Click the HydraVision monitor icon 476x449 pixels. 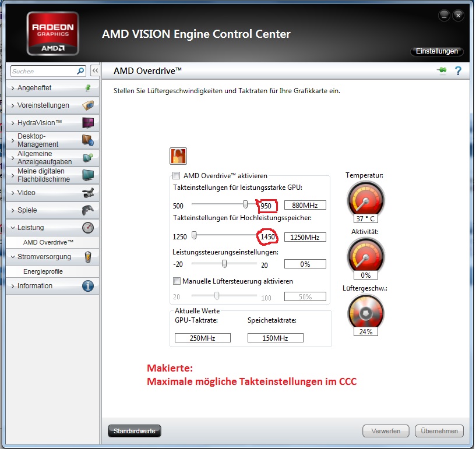pos(88,123)
